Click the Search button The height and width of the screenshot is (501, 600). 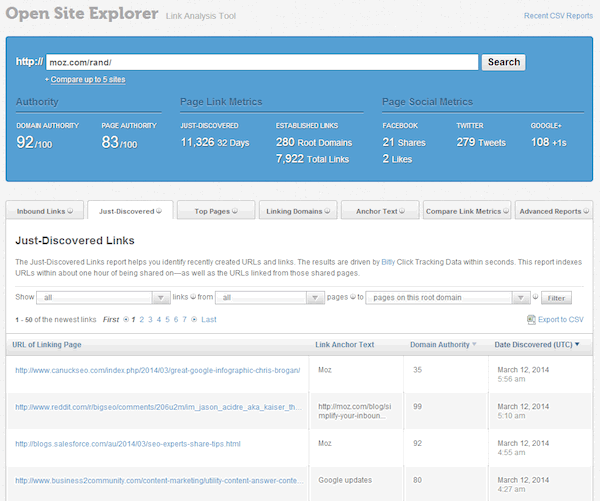[504, 62]
